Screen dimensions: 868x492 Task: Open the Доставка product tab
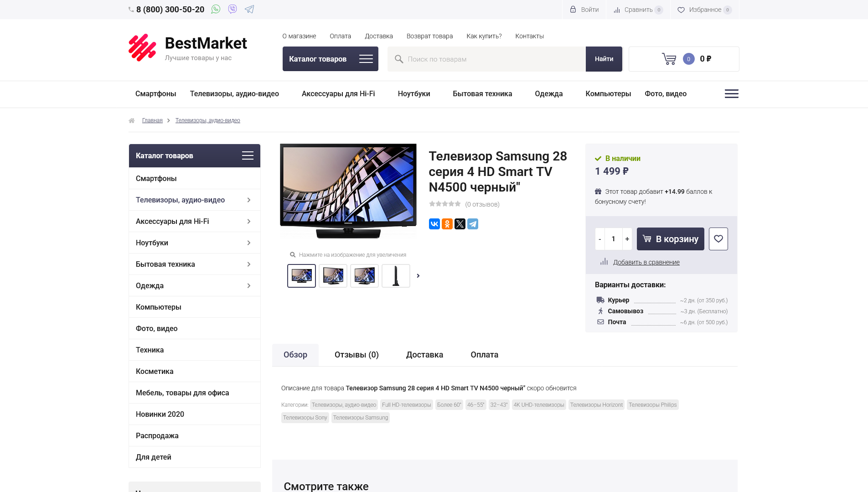click(424, 355)
